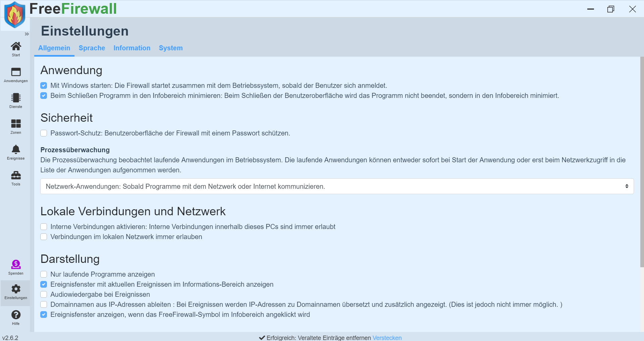Click the Darstellung section heading

click(x=70, y=259)
